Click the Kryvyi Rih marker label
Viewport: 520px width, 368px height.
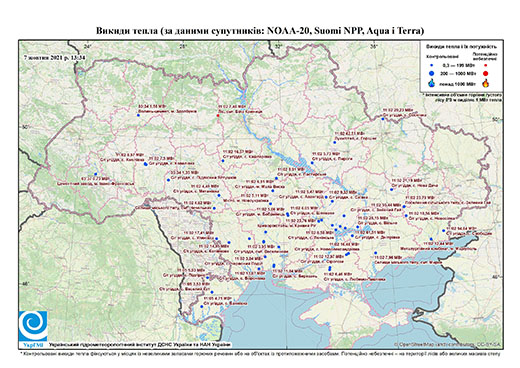[x=287, y=226]
